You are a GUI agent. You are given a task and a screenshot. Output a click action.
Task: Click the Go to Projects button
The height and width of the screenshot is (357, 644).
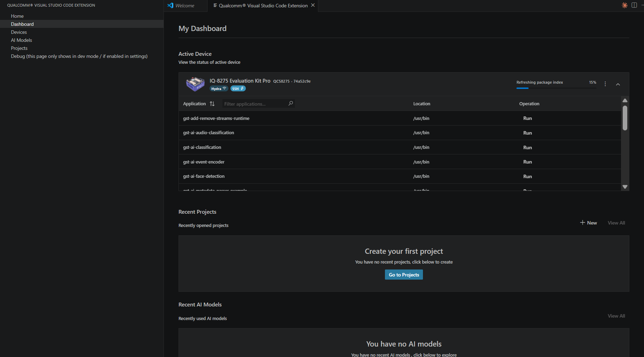click(404, 275)
